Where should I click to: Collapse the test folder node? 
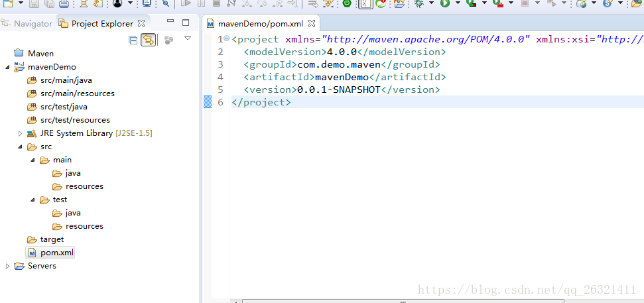(x=33, y=200)
